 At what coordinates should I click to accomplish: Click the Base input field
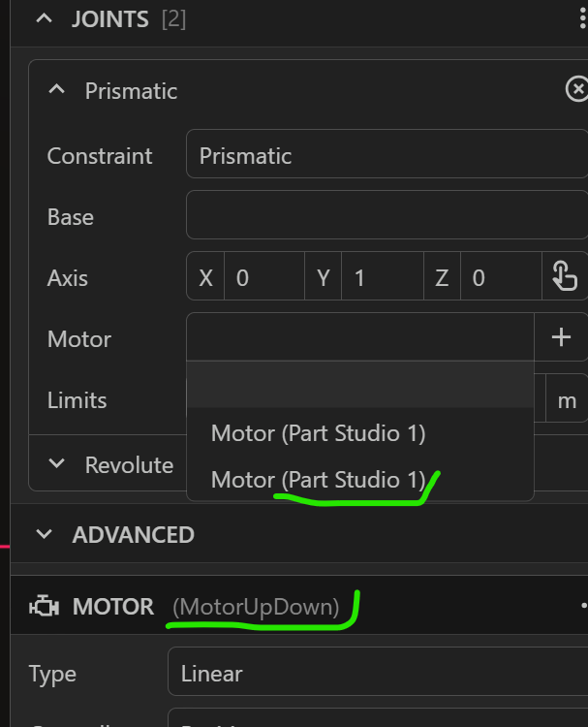[386, 216]
